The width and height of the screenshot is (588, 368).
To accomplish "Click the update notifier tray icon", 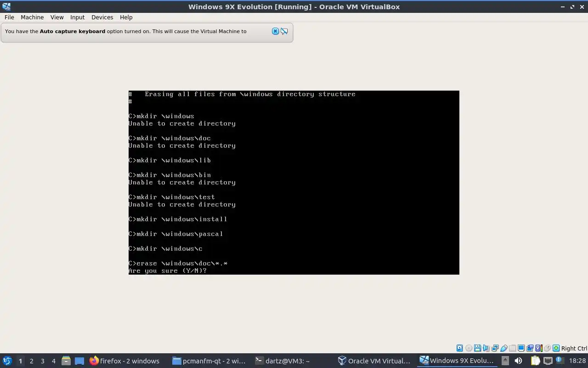I will [x=560, y=360].
